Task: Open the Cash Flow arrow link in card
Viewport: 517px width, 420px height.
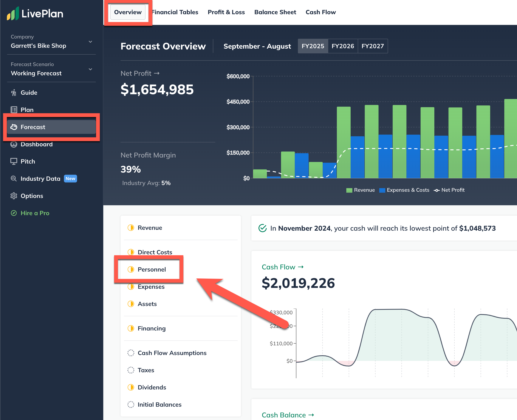Action: pos(283,267)
